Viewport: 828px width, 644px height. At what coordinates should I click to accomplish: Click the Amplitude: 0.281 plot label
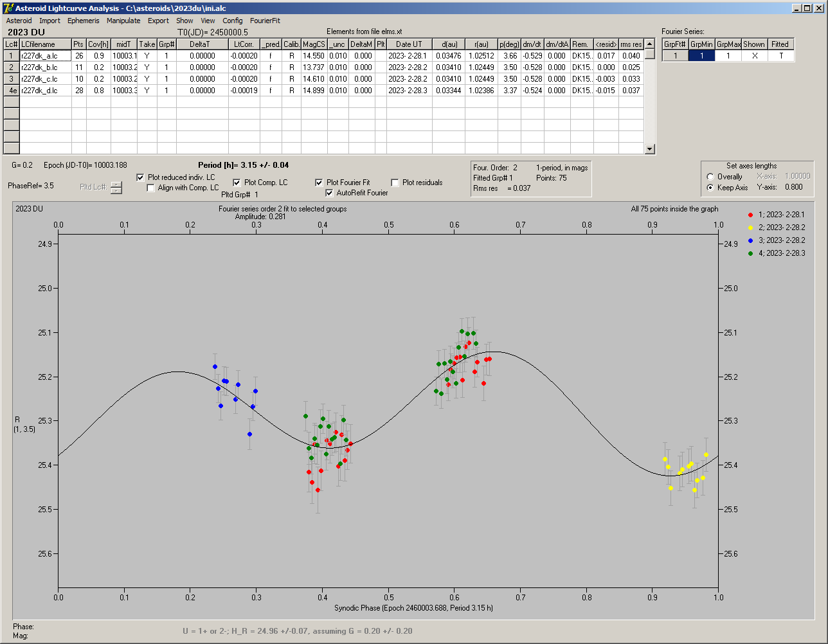tap(260, 217)
